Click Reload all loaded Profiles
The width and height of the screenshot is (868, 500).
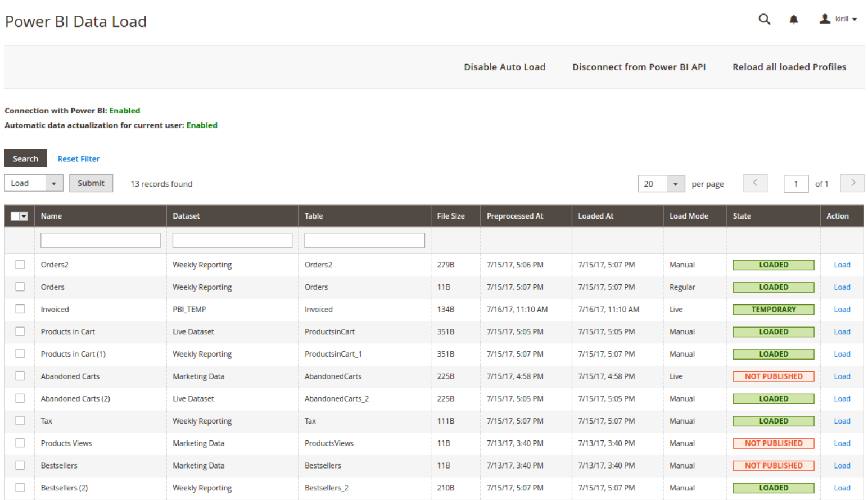(789, 67)
